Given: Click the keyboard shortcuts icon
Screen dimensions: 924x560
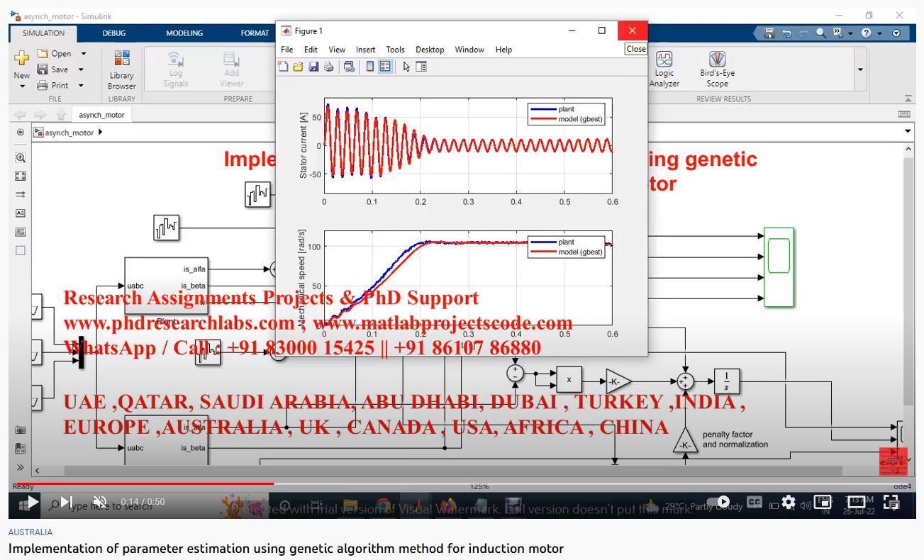Looking at the screenshot, I should [x=904, y=114].
